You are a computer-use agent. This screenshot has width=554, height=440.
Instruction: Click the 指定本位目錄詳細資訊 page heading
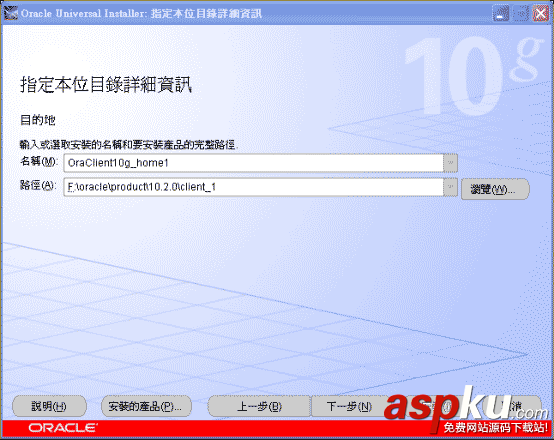[106, 85]
